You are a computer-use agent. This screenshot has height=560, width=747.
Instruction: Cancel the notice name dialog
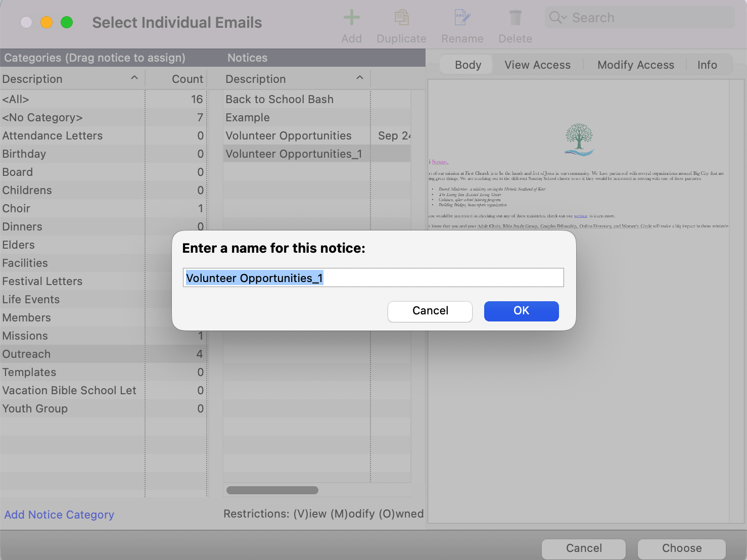point(430,311)
